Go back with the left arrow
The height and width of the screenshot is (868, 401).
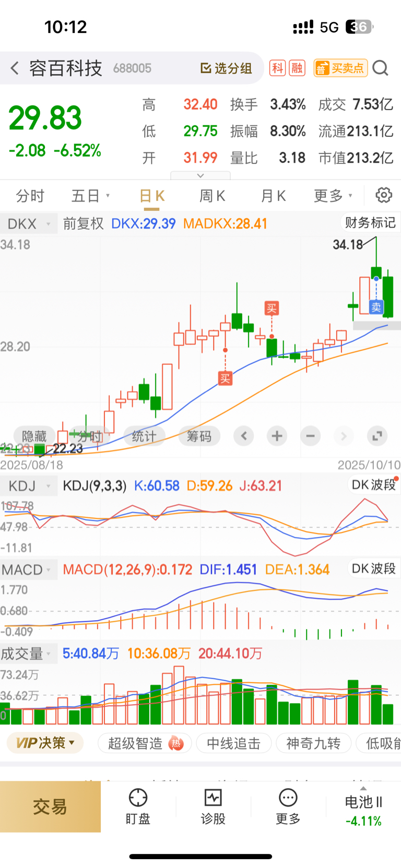15,68
